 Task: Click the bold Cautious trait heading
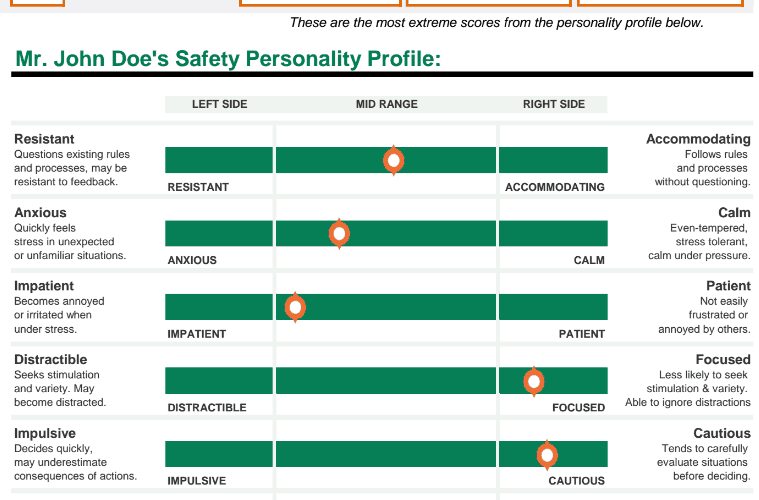pos(721,433)
